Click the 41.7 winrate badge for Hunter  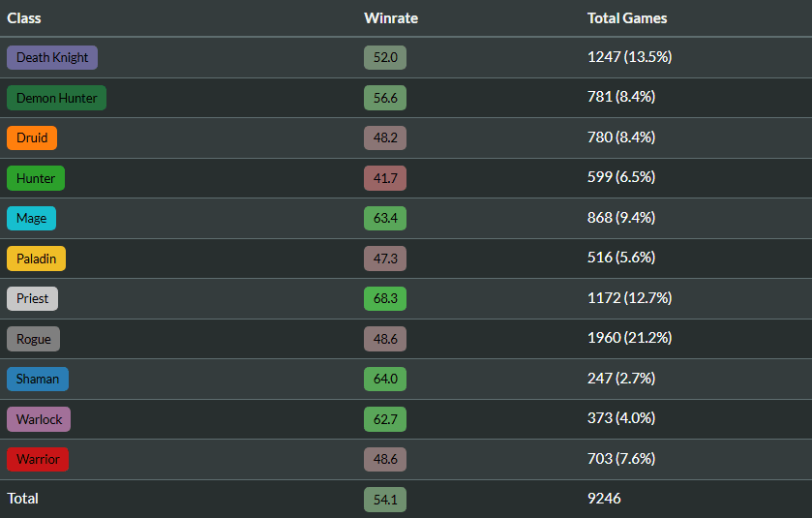[x=385, y=178]
